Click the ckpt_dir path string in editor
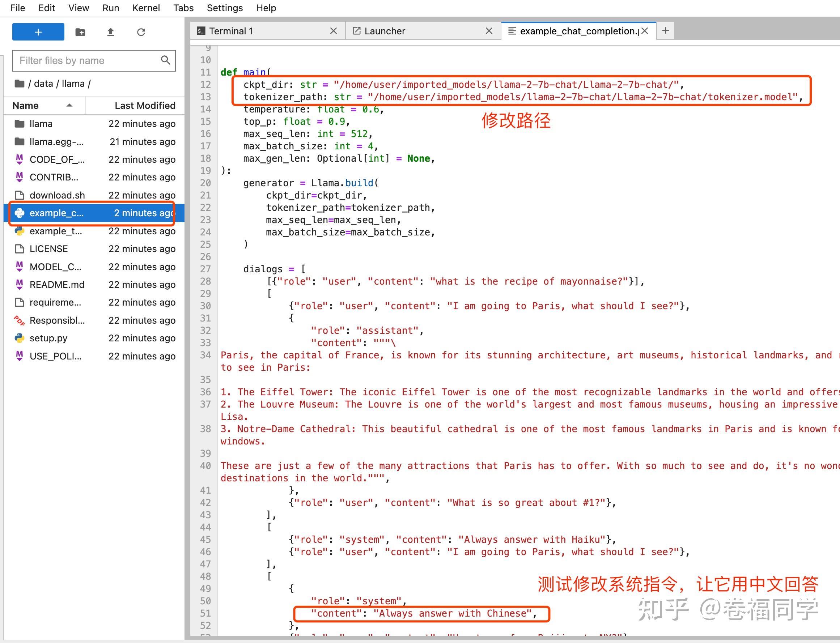 506,85
